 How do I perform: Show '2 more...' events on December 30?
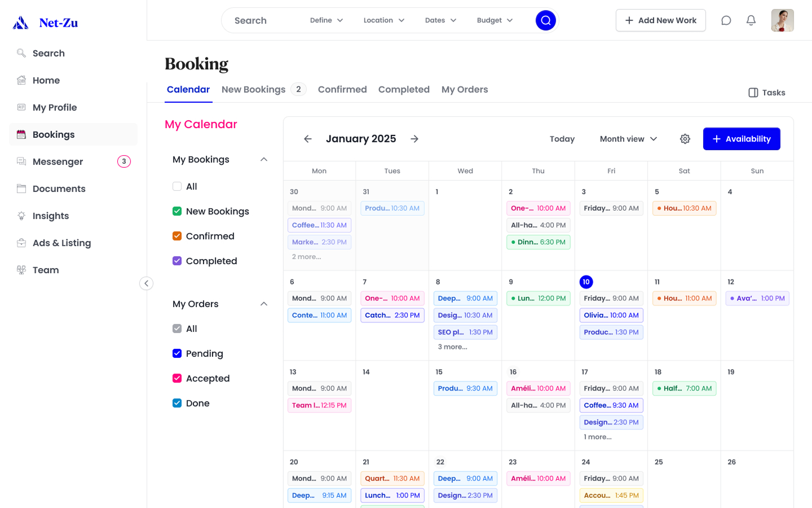tap(307, 257)
